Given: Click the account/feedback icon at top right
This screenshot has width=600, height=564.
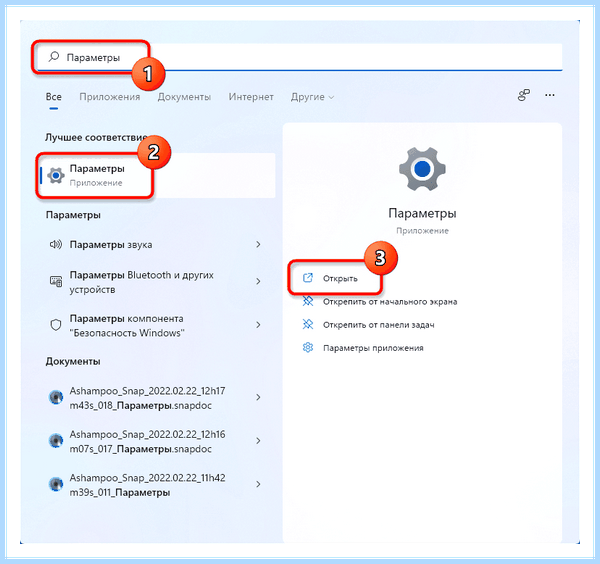Looking at the screenshot, I should [x=524, y=95].
